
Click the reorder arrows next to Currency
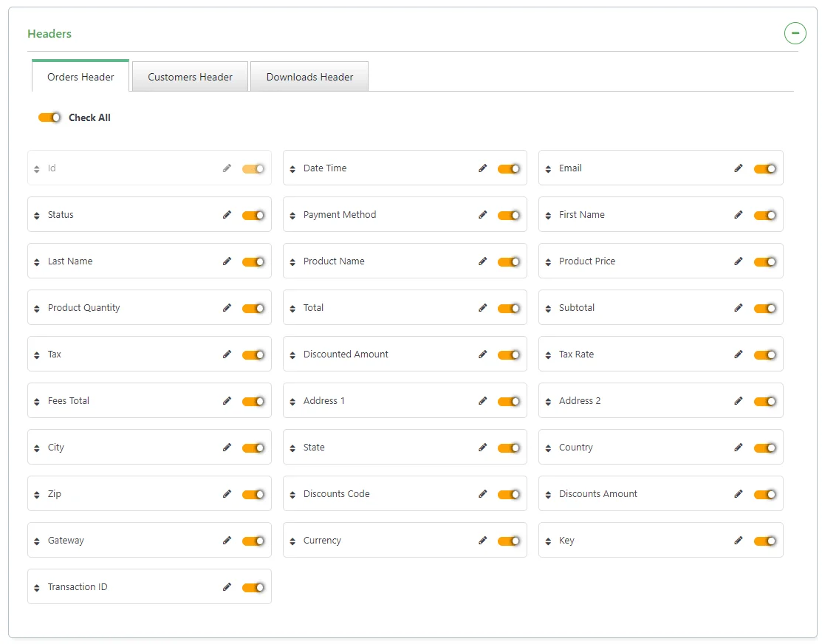coord(292,541)
